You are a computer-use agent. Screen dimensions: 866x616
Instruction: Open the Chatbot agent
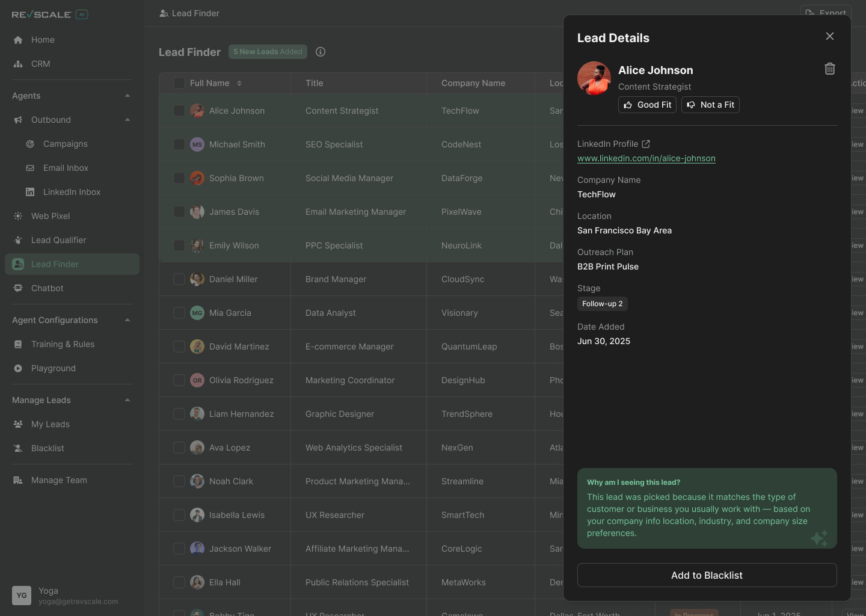click(x=46, y=288)
